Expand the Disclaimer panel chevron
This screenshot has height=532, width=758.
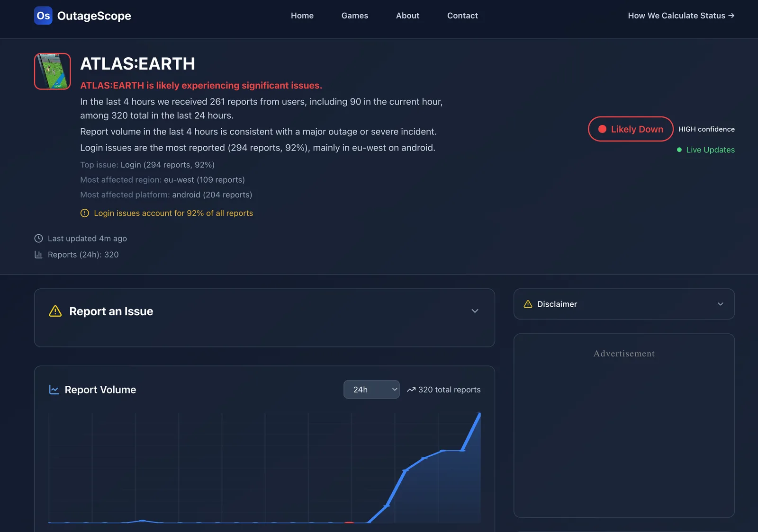[720, 304]
